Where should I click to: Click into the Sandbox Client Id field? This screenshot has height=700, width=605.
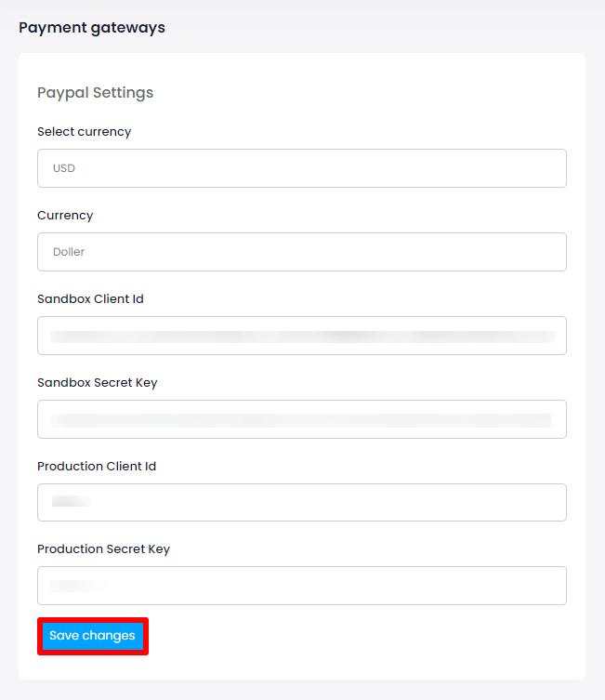[x=302, y=336]
